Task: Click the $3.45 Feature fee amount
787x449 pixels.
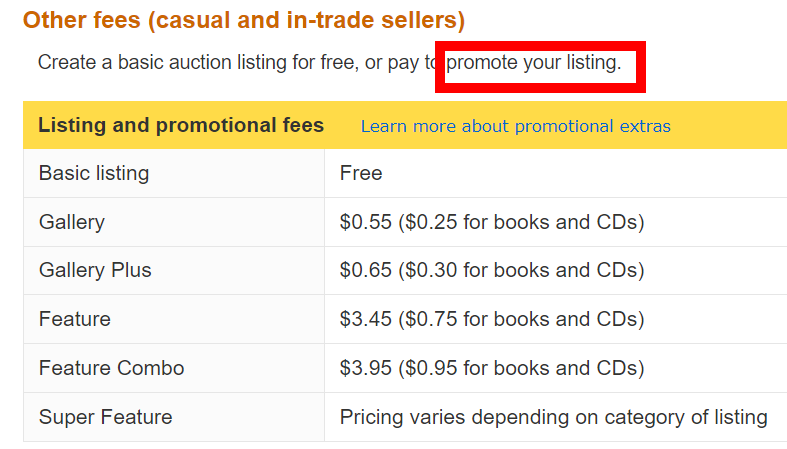Action: (365, 319)
